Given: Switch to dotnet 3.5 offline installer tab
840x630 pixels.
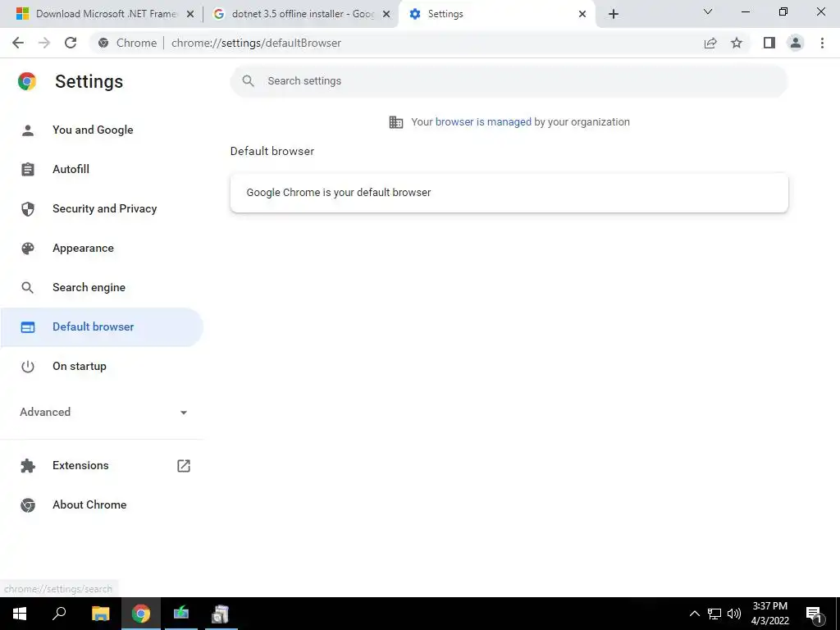Looking at the screenshot, I should click(x=302, y=14).
